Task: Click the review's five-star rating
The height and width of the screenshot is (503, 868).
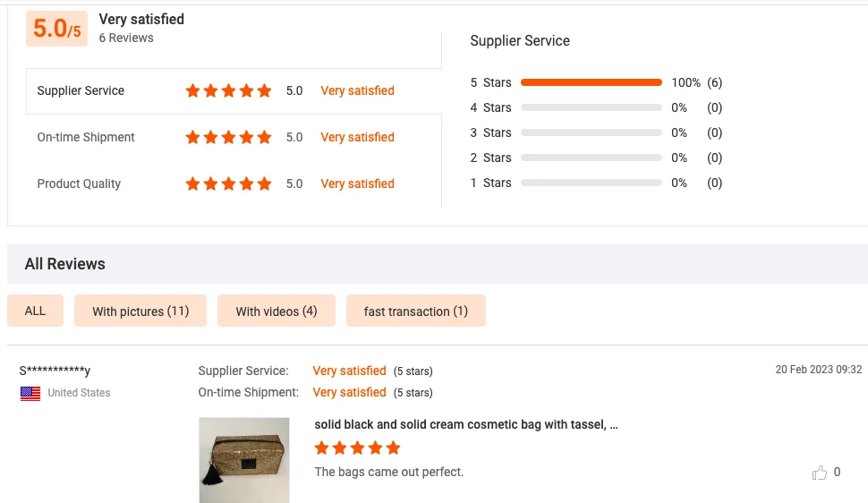Action: pos(357,448)
